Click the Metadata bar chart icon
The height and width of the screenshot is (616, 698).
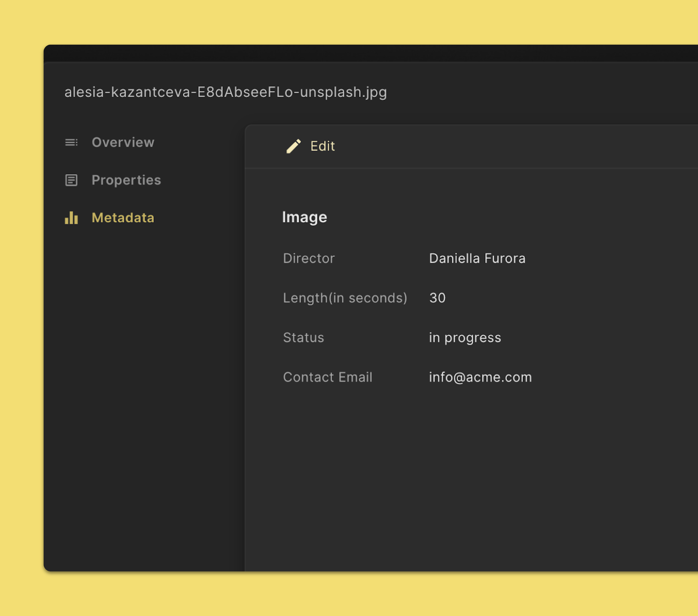tap(71, 218)
